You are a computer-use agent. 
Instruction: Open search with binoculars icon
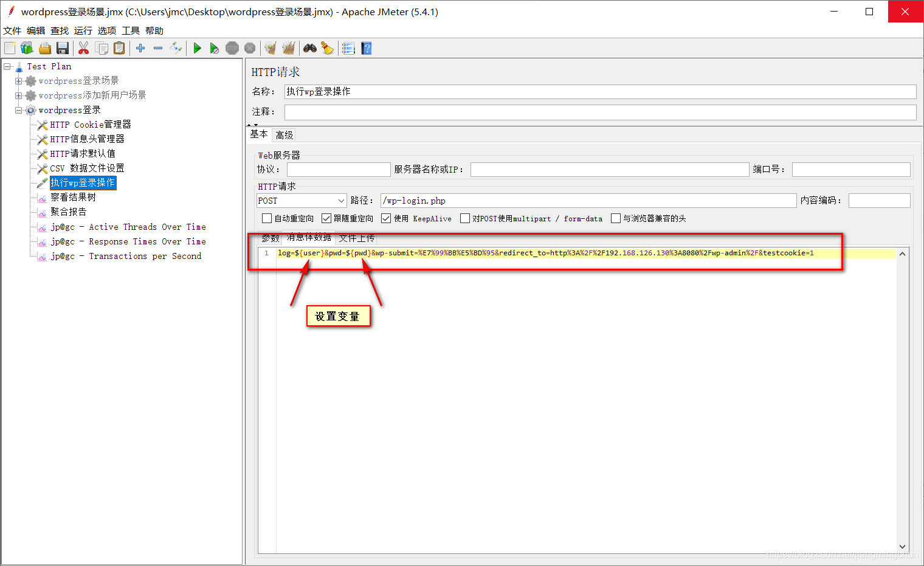pyautogui.click(x=310, y=48)
